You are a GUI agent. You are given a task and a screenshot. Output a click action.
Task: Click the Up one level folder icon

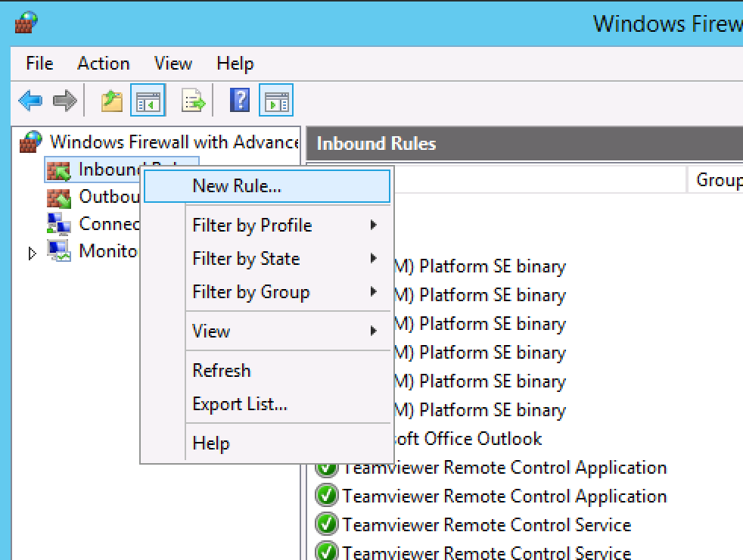coord(112,100)
